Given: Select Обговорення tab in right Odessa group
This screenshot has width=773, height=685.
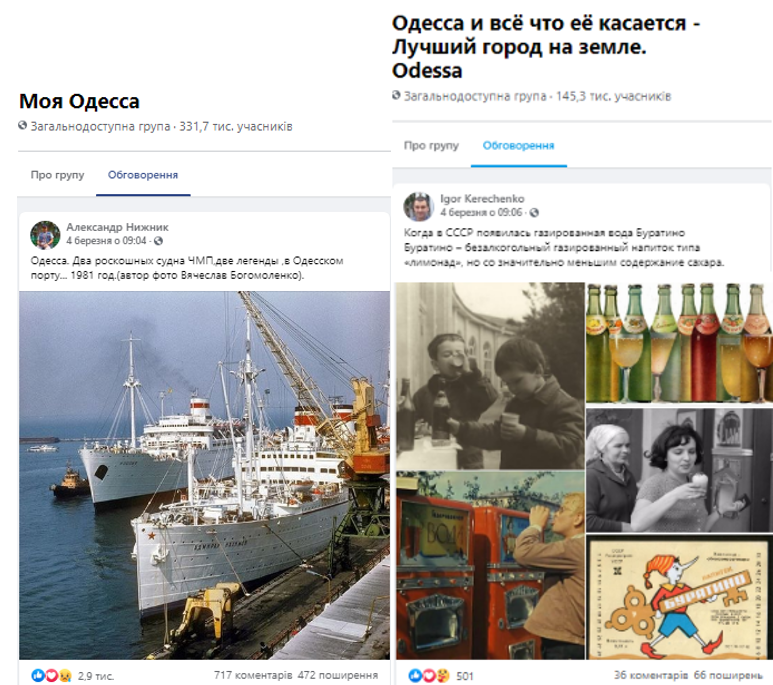Looking at the screenshot, I should (519, 145).
